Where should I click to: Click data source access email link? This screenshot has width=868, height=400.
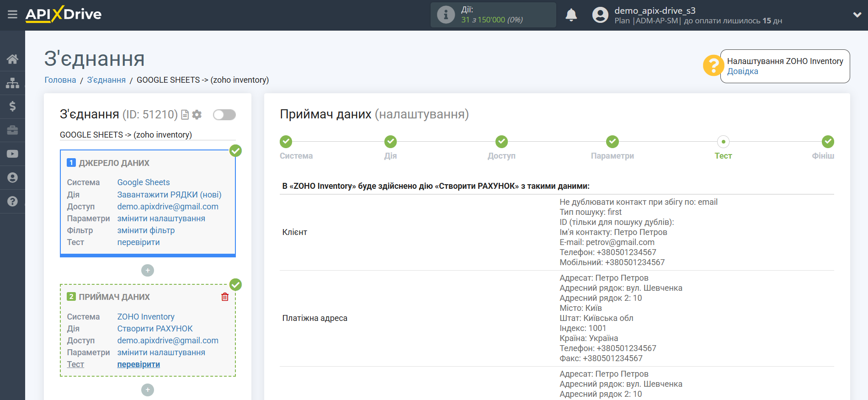coord(168,207)
